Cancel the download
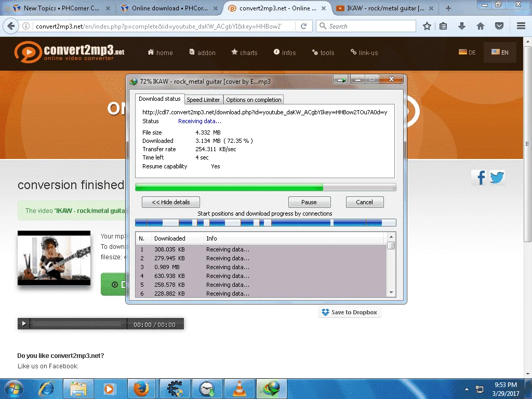The image size is (532, 399). [364, 202]
